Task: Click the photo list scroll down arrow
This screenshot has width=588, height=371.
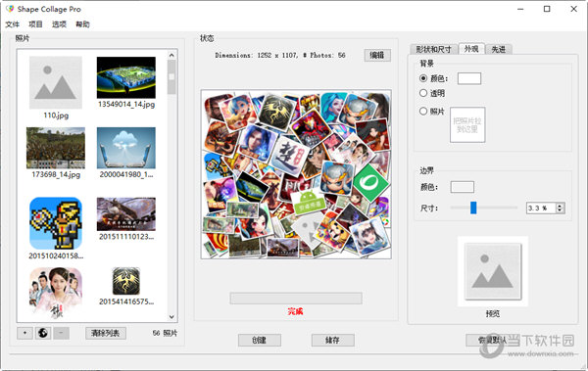Action: click(171, 317)
